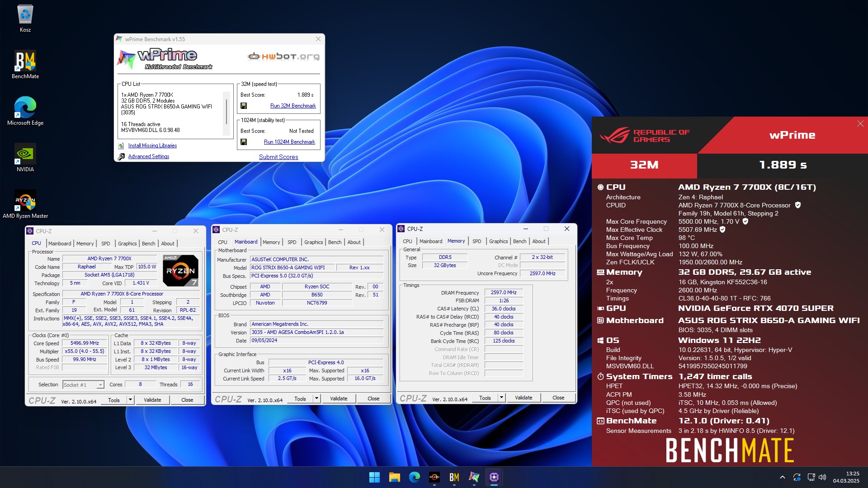This screenshot has width=868, height=488.
Task: Click verified shield next to CPUID
Action: click(798, 205)
